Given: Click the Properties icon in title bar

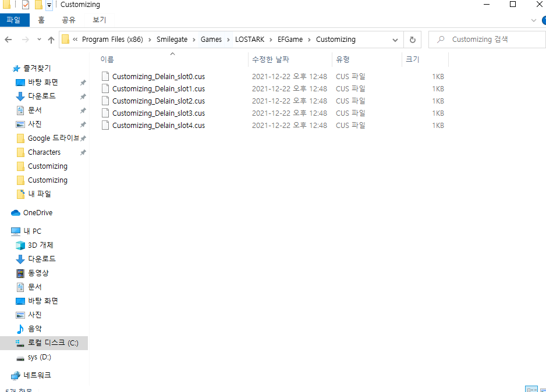Looking at the screenshot, I should (26, 5).
